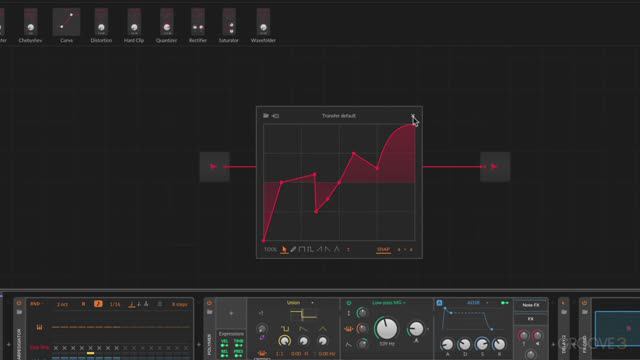The height and width of the screenshot is (360, 640).
Task: Open Delay-2 preset folder
Action: click(564, 312)
